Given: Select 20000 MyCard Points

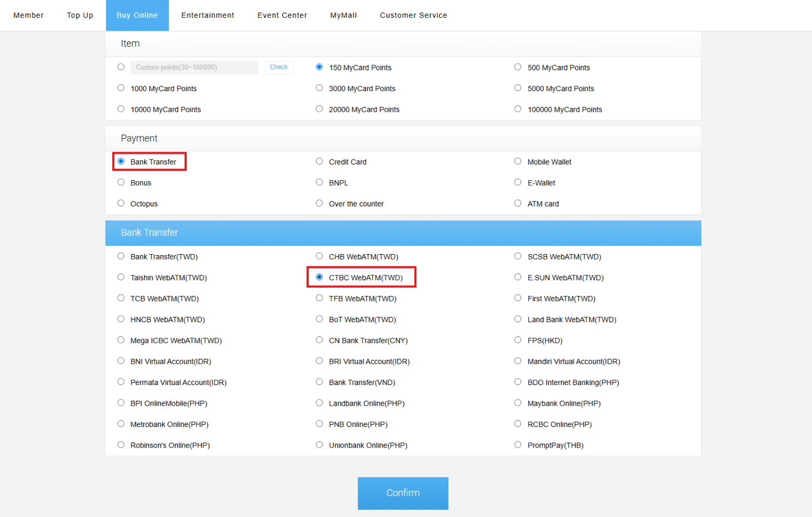Looking at the screenshot, I should 319,109.
